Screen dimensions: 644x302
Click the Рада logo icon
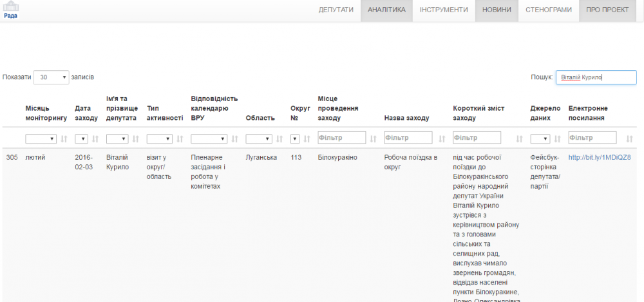click(10, 9)
